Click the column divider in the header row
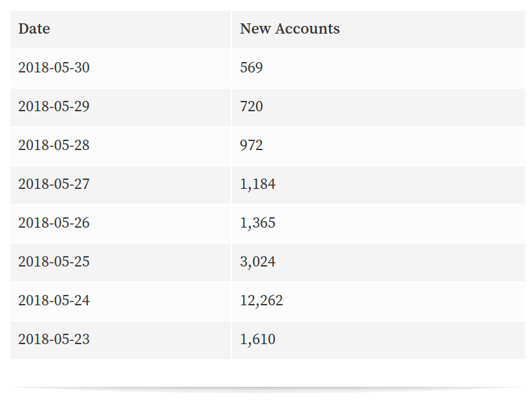The width and height of the screenshot is (532, 403). (231, 30)
